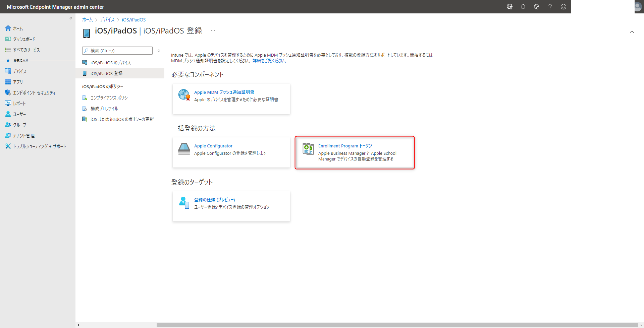Viewport: 644px width, 328px height.
Task: Open the ellipsis menu next to the page title
Action: (x=213, y=30)
